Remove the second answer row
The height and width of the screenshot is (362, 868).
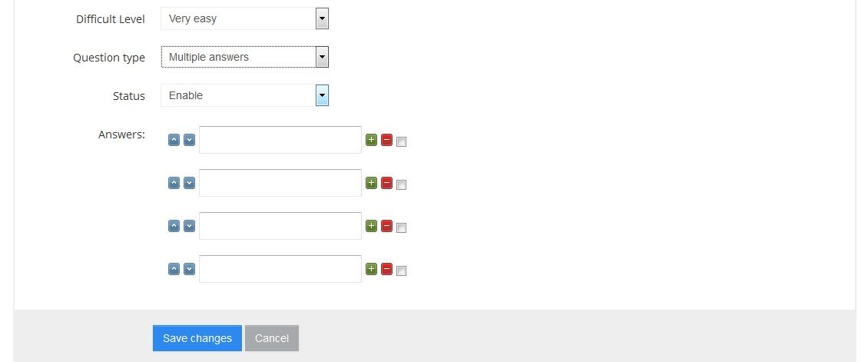tap(386, 183)
